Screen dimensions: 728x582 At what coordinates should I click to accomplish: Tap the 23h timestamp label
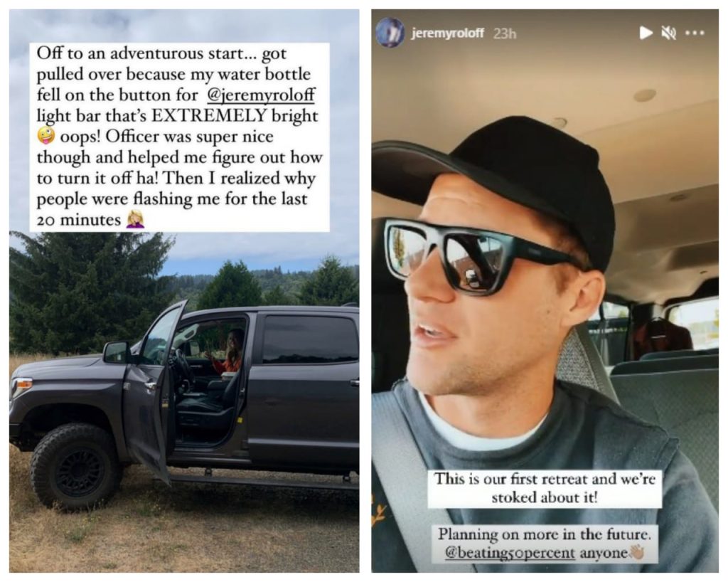pyautogui.click(x=505, y=33)
